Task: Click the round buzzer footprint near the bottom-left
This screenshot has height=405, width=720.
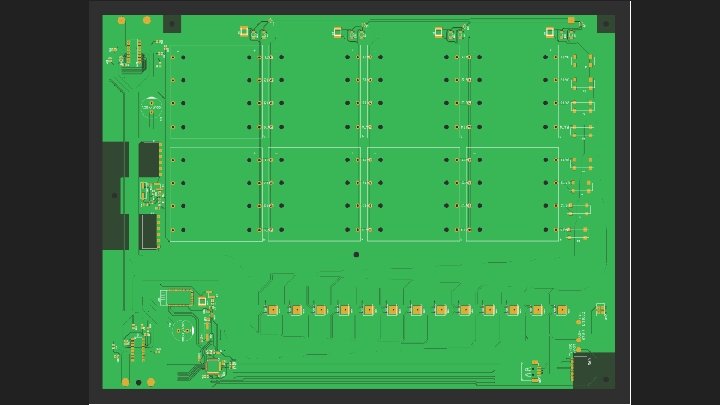Action: click(182, 331)
